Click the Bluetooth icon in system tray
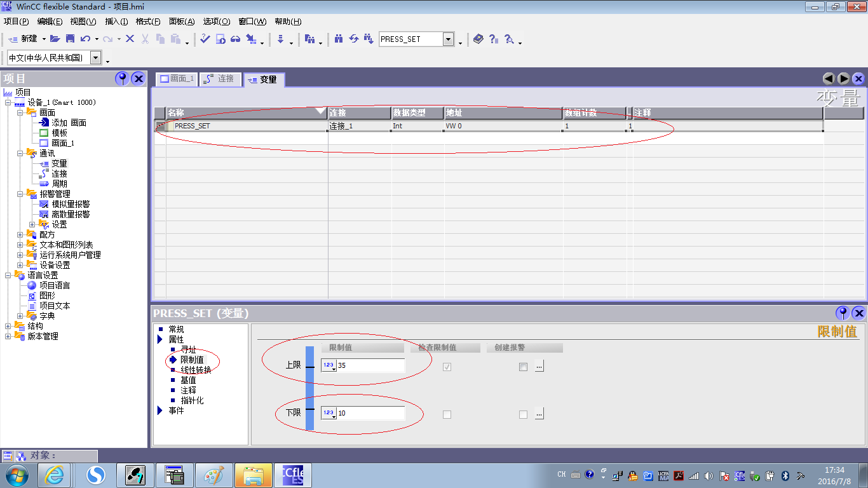 pos(785,475)
